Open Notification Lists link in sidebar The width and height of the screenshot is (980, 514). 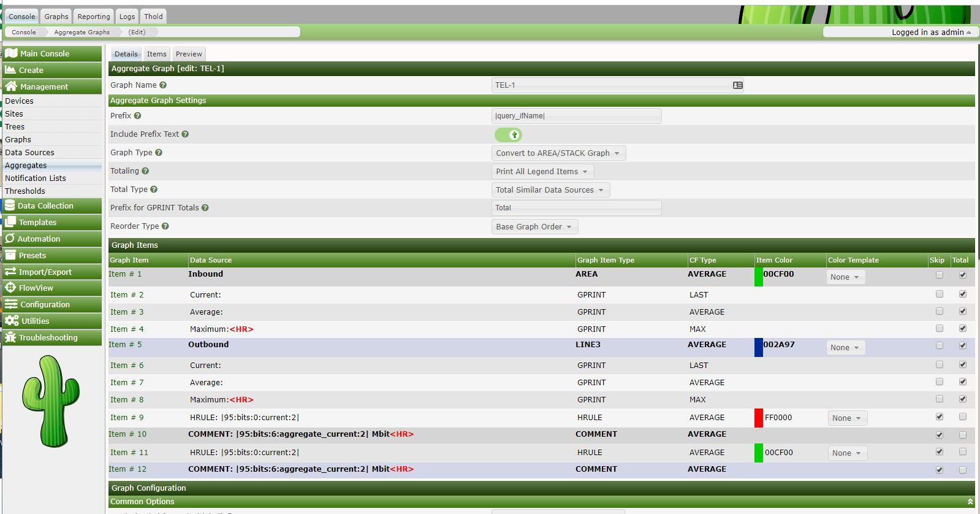point(36,178)
